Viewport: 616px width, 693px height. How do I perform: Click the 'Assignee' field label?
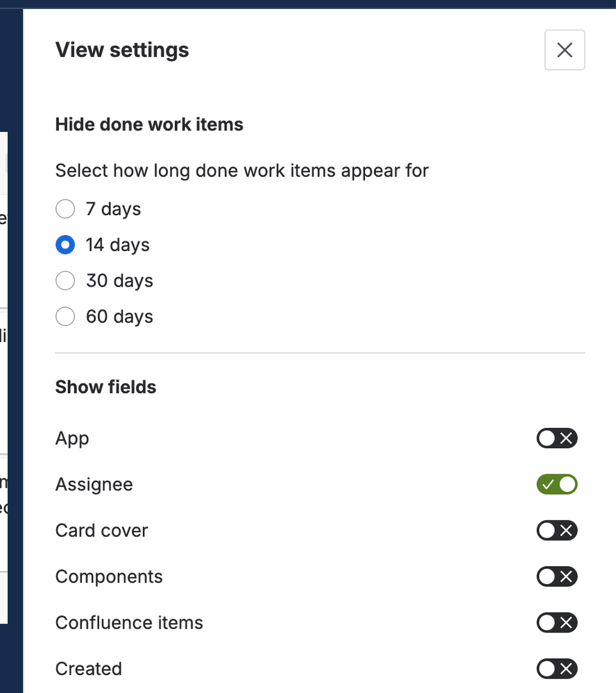pyautogui.click(x=94, y=485)
